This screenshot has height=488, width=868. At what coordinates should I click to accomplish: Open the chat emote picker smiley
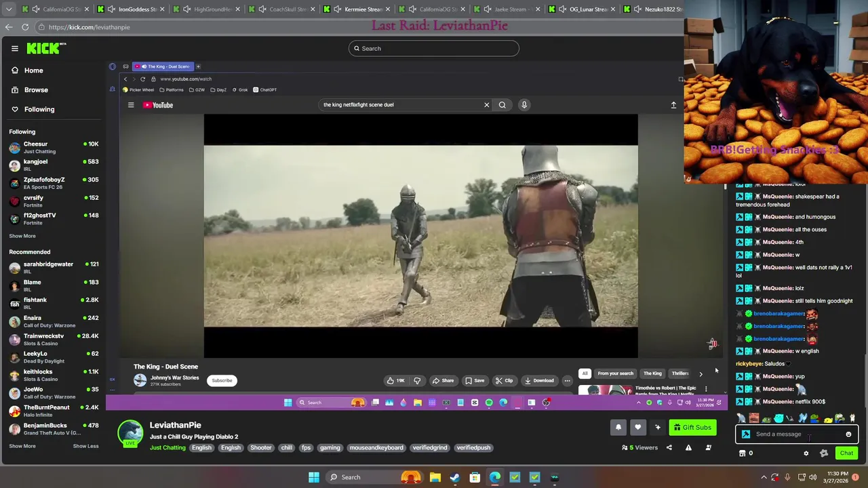click(848, 434)
